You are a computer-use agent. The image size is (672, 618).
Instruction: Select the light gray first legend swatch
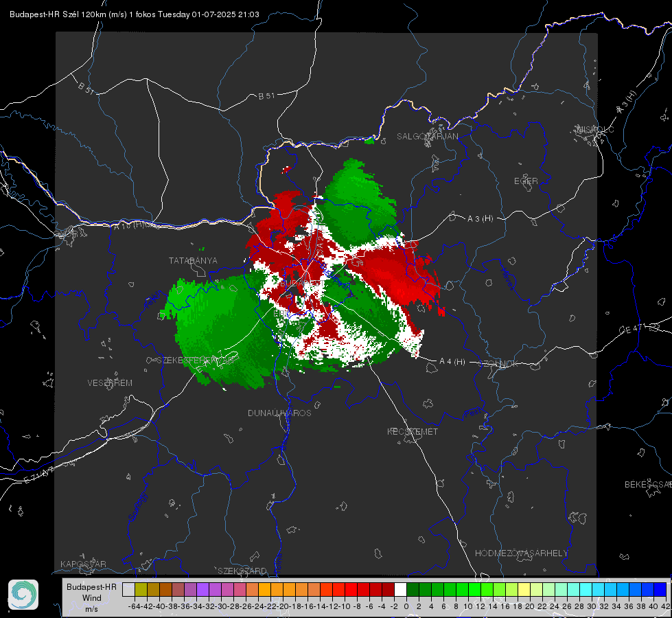pos(128,590)
